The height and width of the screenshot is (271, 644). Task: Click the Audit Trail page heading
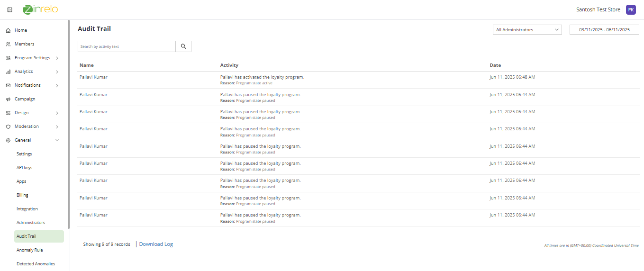(94, 29)
